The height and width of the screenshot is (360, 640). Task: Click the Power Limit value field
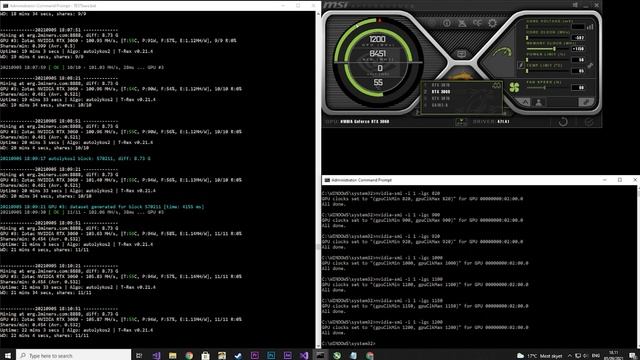click(578, 60)
